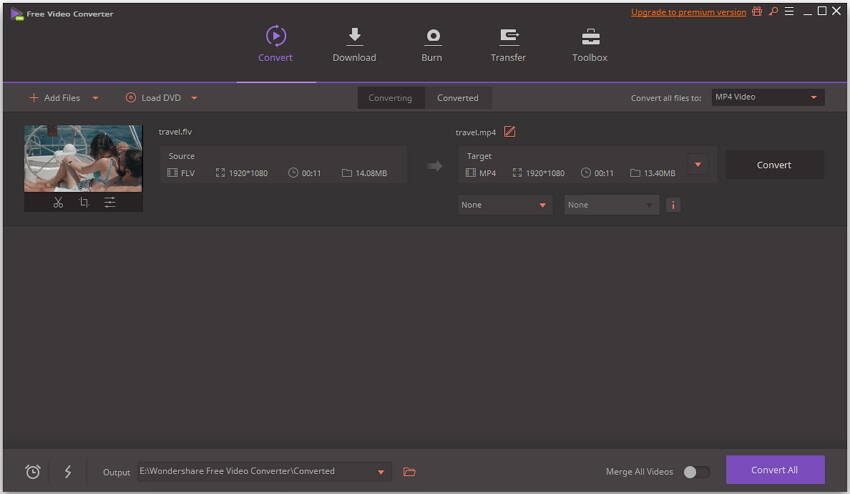This screenshot has width=850, height=494.
Task: Edit the travel.mp4 output file name
Action: click(510, 132)
